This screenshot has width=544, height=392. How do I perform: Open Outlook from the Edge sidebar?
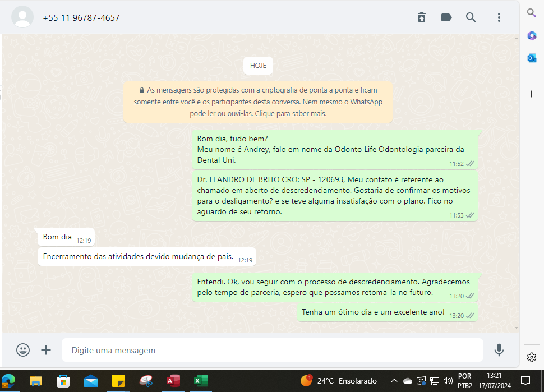coord(532,58)
